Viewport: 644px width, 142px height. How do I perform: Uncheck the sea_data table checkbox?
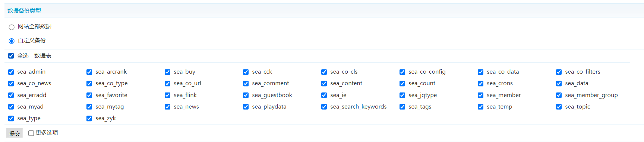(559, 84)
